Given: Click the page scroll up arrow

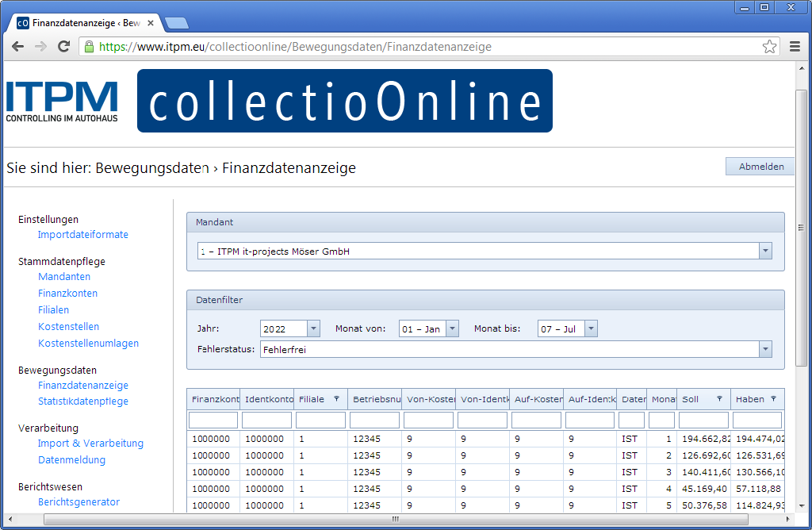Looking at the screenshot, I should click(801, 69).
